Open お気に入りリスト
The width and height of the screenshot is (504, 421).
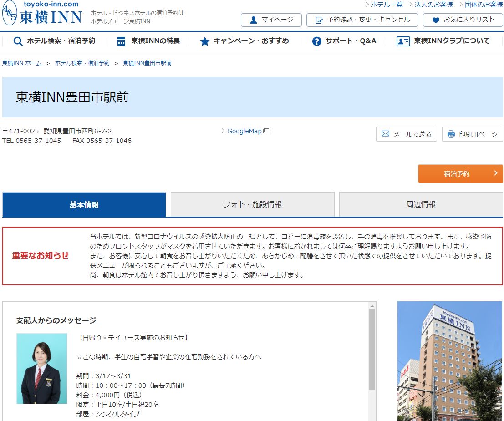463,20
